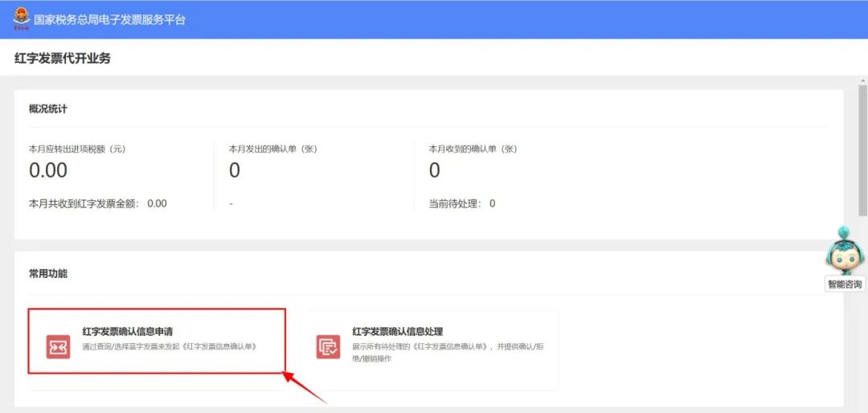Screen dimensions: 868x413
Task: Click the 智能咨询 text label
Action: [845, 284]
